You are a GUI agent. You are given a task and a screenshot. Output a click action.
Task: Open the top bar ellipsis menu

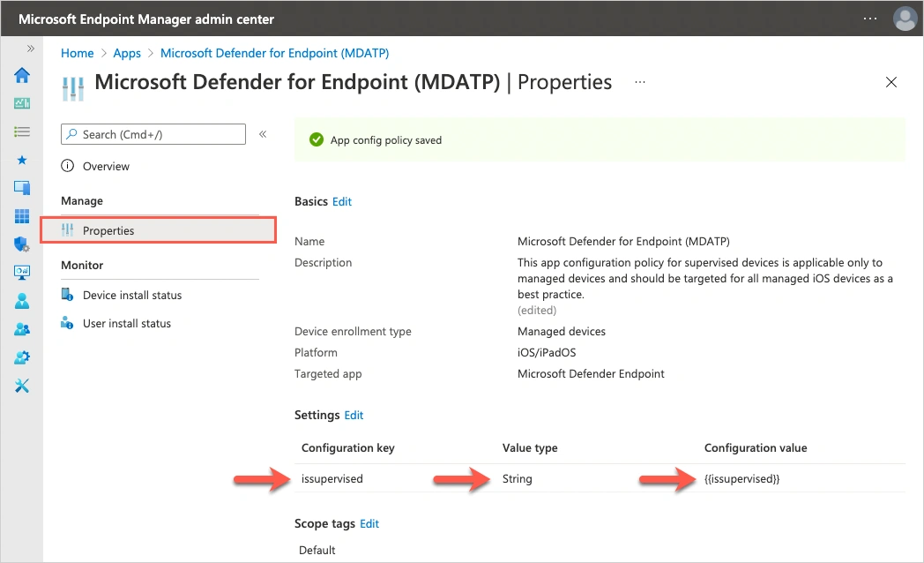click(x=870, y=19)
